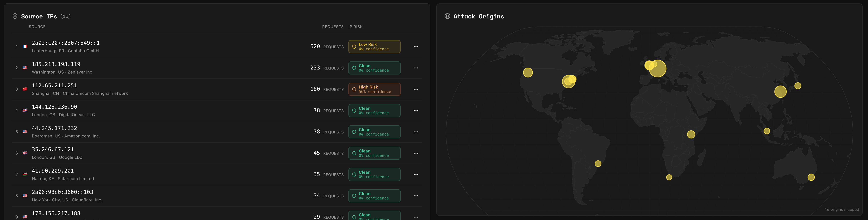Click Clean badge for 44.245.171.232

[x=374, y=132]
